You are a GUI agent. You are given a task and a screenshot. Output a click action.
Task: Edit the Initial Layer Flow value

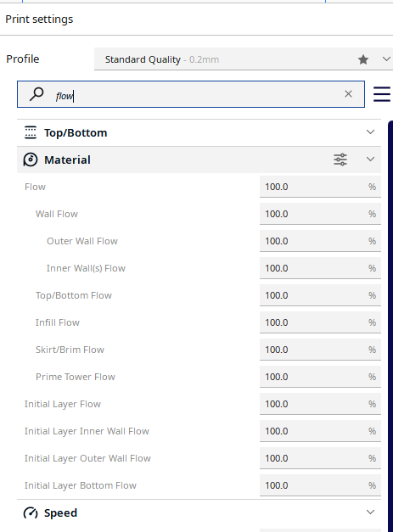coord(320,404)
